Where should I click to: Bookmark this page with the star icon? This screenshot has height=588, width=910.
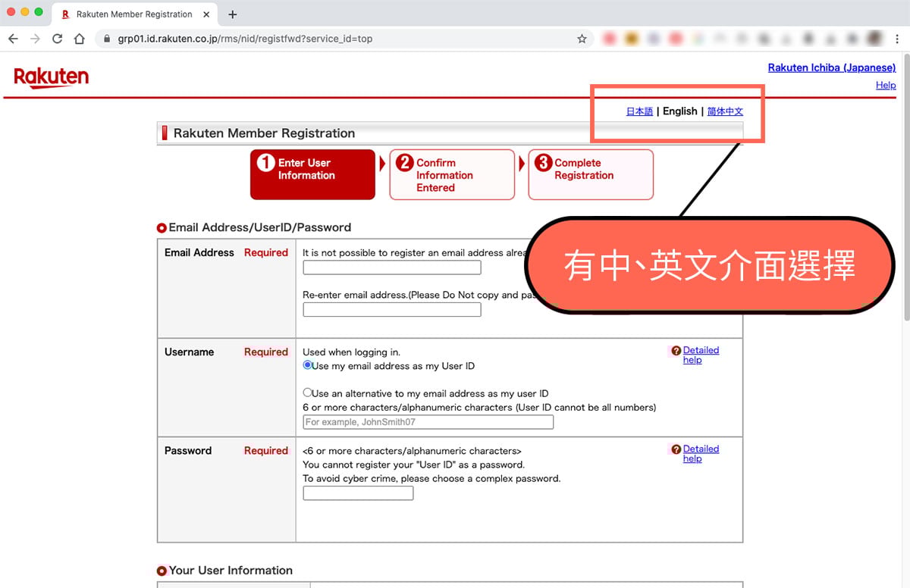pyautogui.click(x=582, y=39)
